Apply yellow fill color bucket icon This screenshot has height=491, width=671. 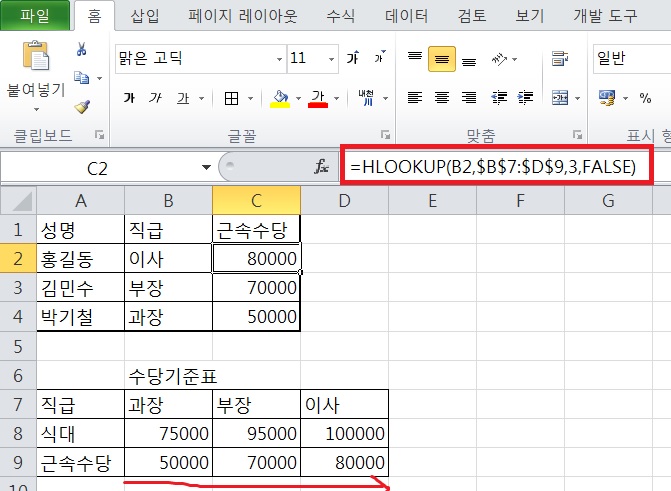coord(280,98)
